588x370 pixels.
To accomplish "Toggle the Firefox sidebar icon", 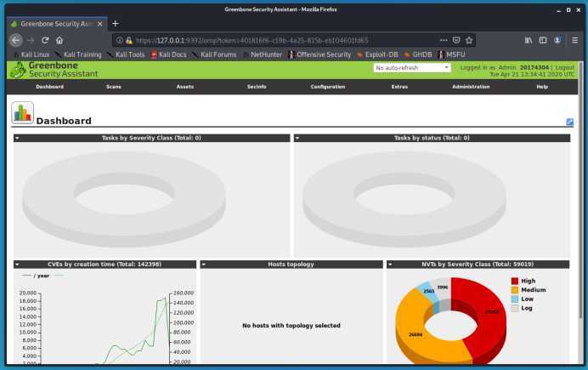I will point(543,40).
